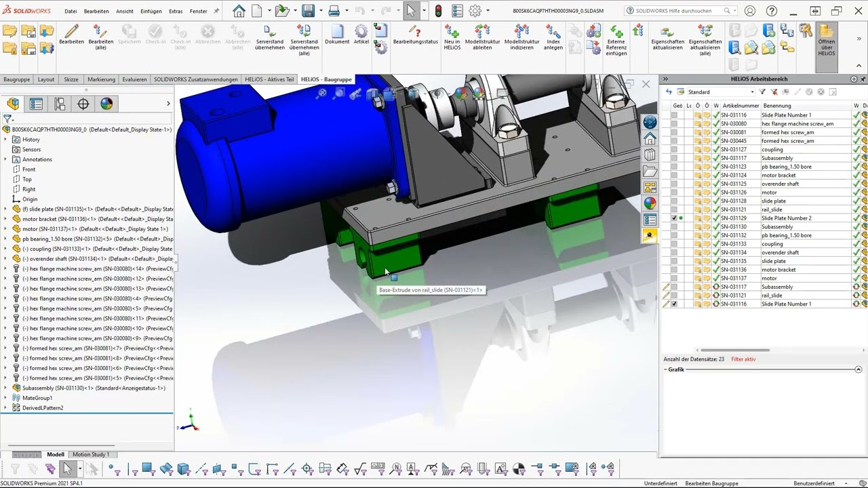Switch to the Baugruppe tab
The width and height of the screenshot is (868, 488).
17,79
